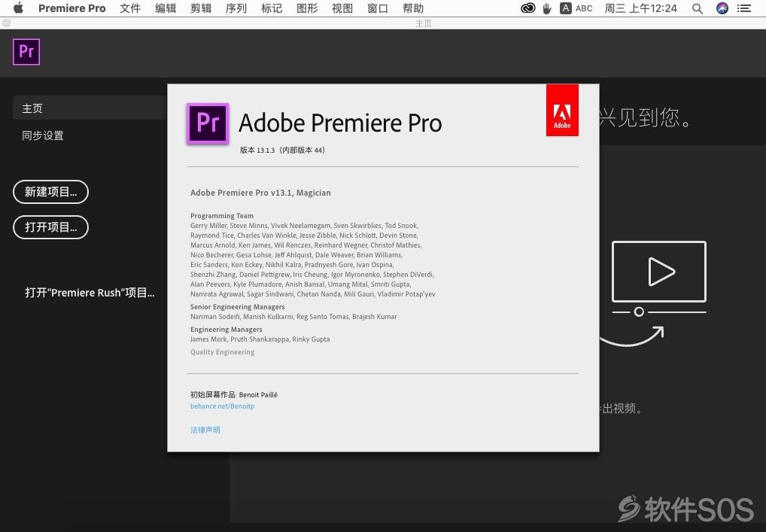Screen dimensions: 766x532
Task: Click the Engineering Managers heading
Action: click(226, 330)
